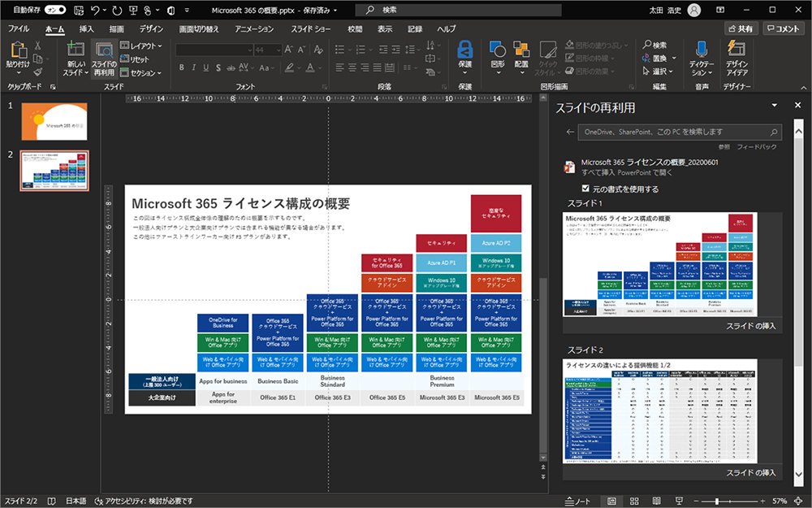Click the Dictation (ディクテーション) microphone icon
The width and height of the screenshot is (812, 508).
pyautogui.click(x=702, y=49)
